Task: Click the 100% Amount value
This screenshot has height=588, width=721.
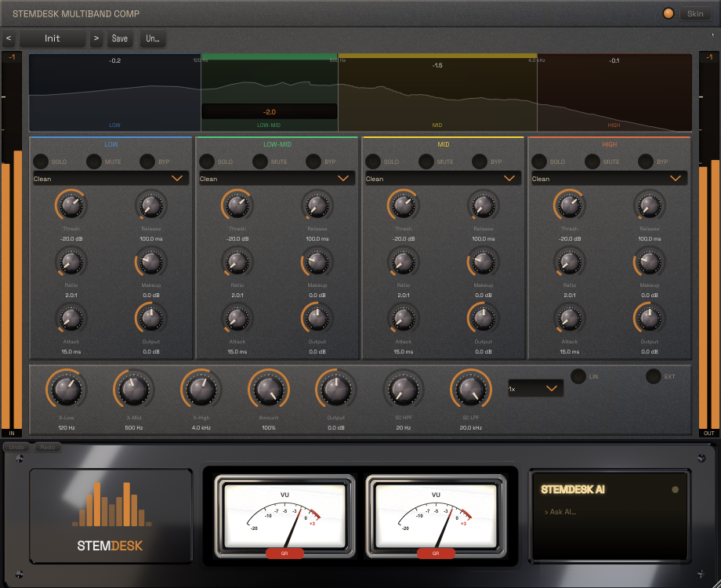Action: point(269,428)
